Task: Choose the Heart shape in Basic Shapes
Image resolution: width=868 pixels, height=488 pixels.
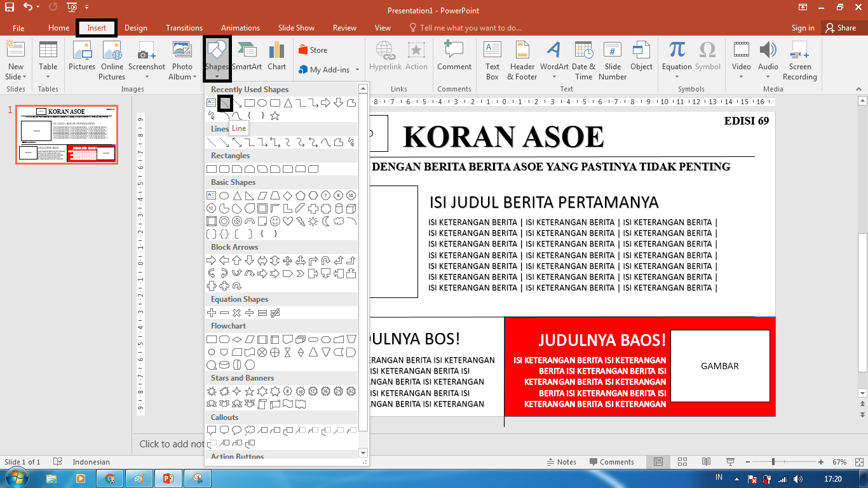Action: tap(287, 221)
